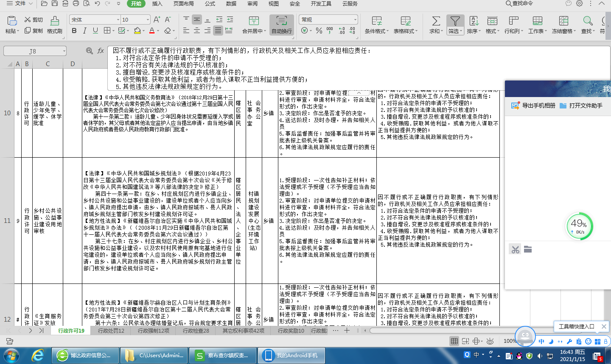The height and width of the screenshot is (364, 611).
Task: Click the Cut (剪切) scissors button
Action: 34,19
